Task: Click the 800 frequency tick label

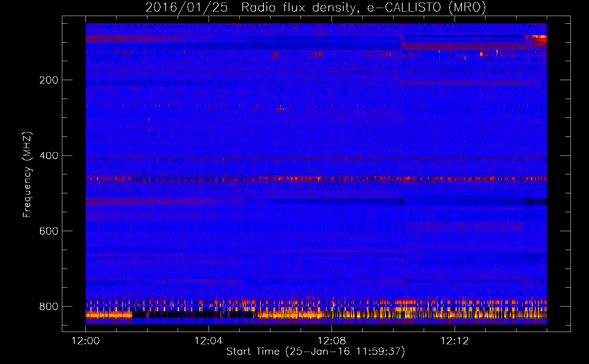Action: coord(48,306)
